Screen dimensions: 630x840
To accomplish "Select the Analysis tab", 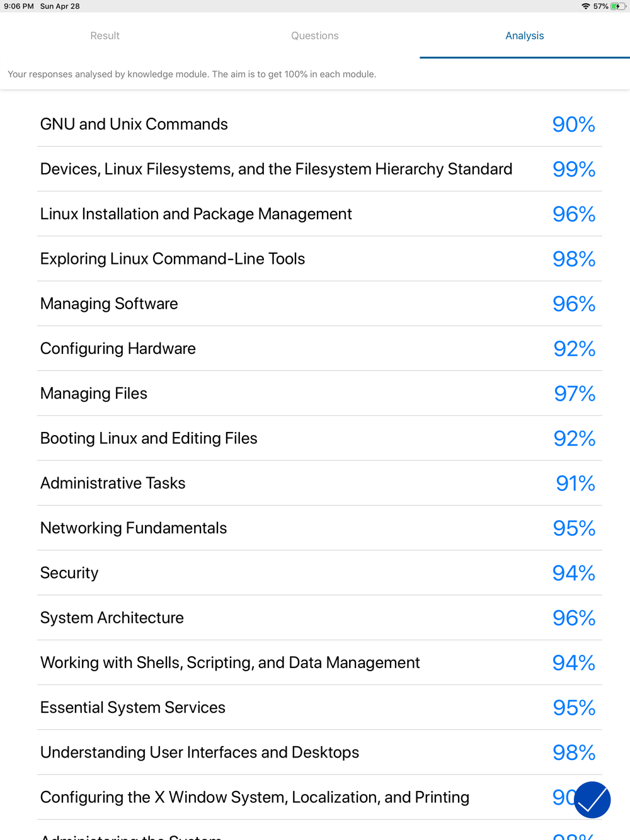I will coord(525,36).
